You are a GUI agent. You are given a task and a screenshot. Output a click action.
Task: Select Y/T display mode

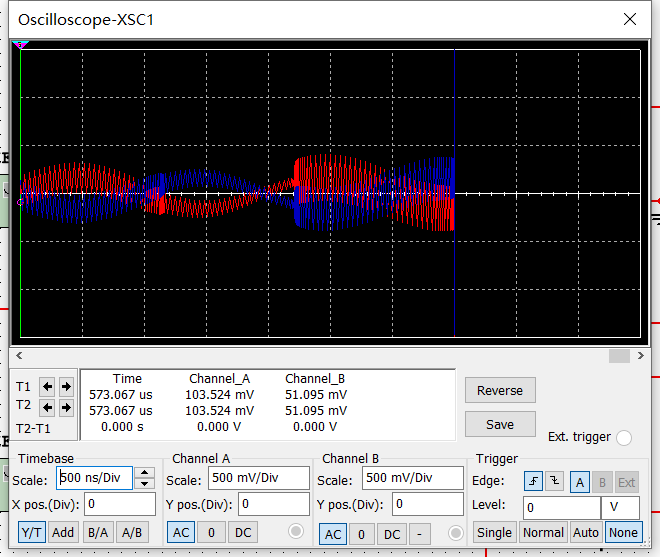click(31, 533)
